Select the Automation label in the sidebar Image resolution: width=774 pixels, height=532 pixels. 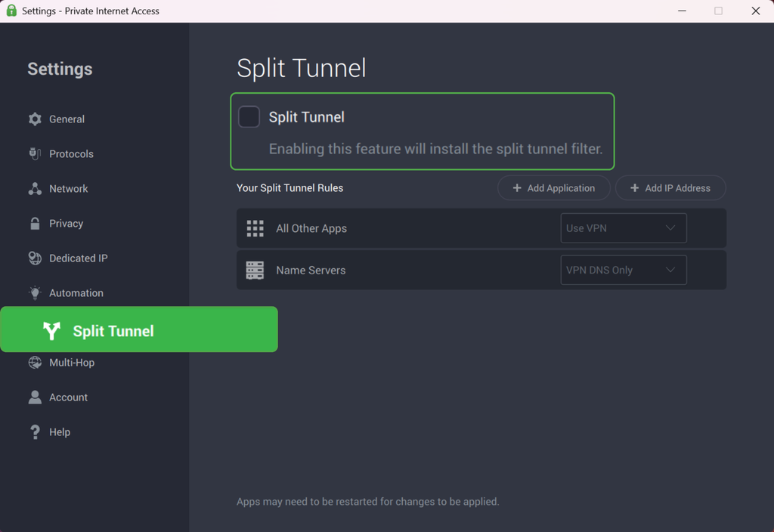tap(76, 293)
